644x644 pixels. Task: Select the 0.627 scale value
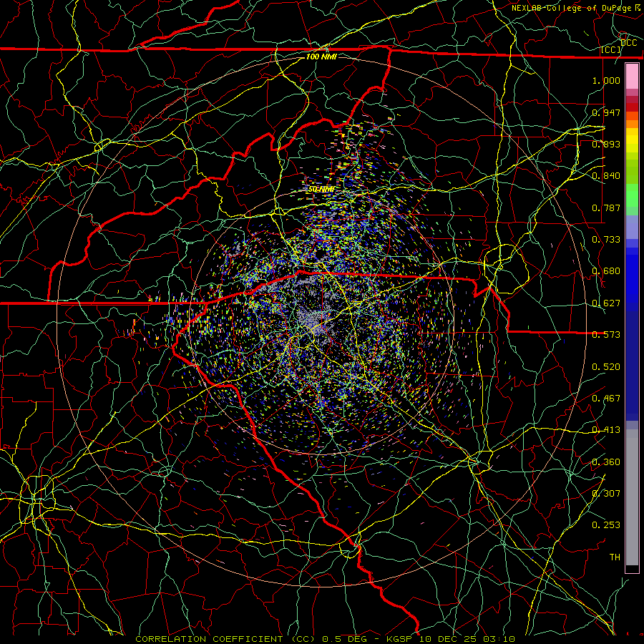pyautogui.click(x=606, y=303)
